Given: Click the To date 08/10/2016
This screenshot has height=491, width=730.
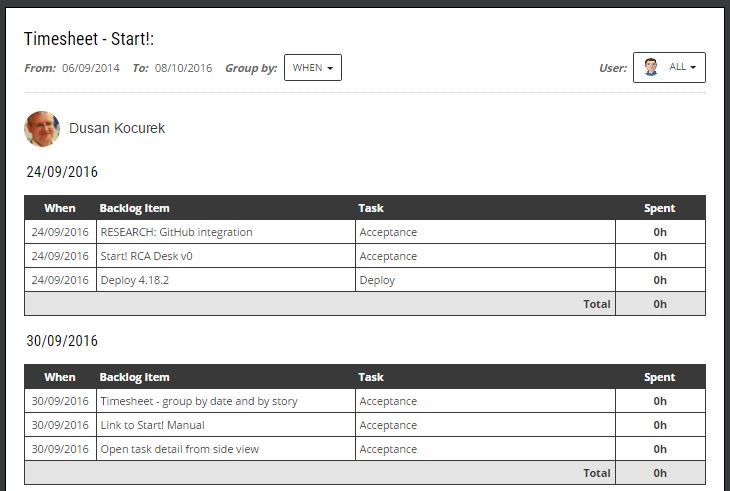Looking at the screenshot, I should (183, 68).
